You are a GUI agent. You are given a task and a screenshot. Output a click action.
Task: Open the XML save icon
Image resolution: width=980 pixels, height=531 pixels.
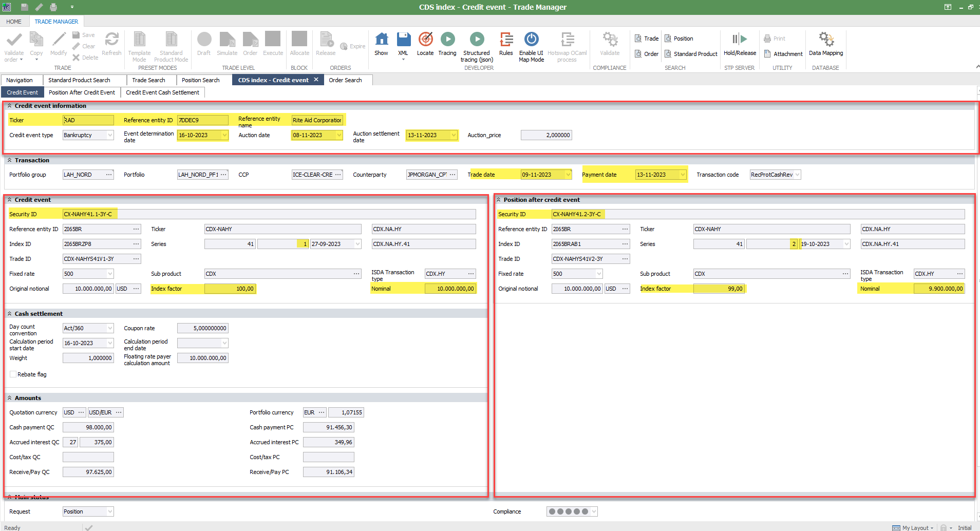point(403,40)
